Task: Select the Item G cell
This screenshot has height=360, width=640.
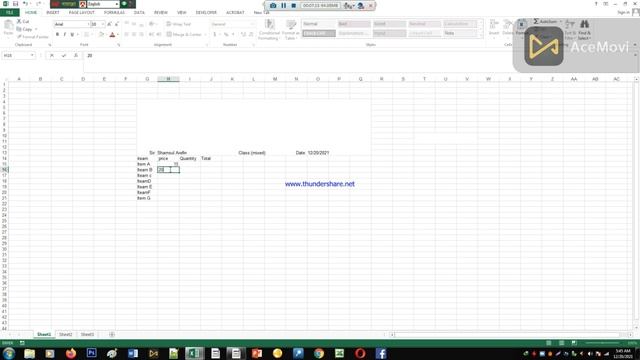Action: pos(147,198)
